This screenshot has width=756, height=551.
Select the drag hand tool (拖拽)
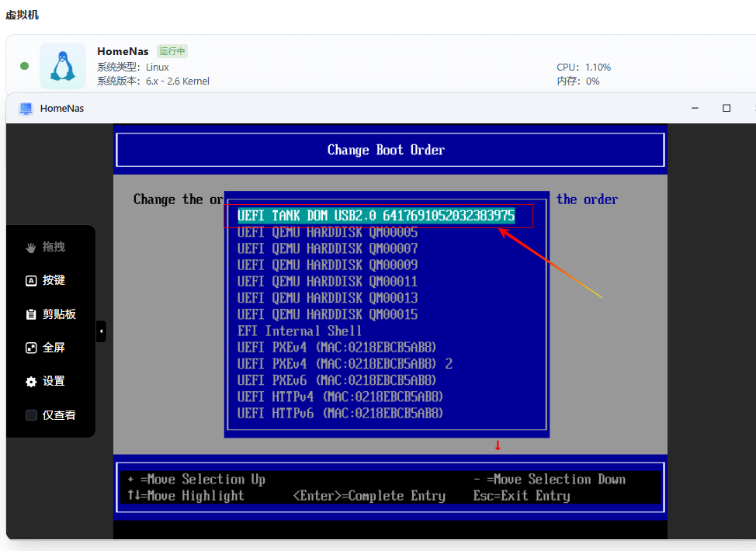tap(46, 247)
